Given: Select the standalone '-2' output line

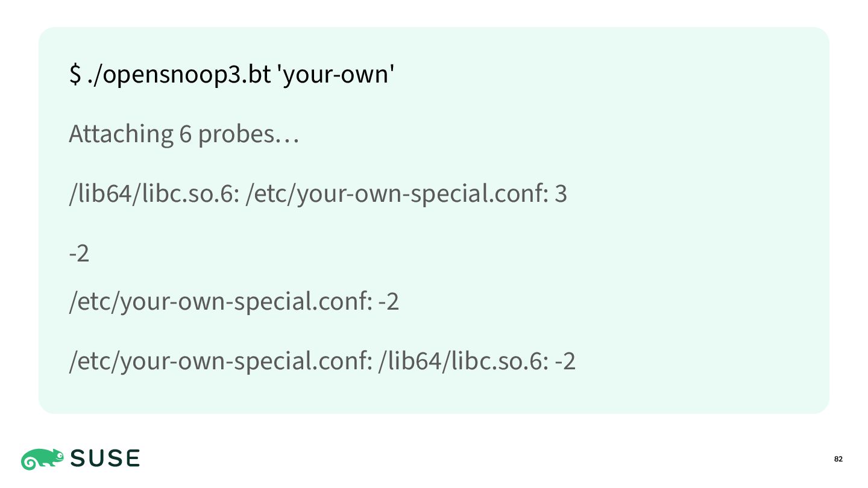Looking at the screenshot, I should pyautogui.click(x=79, y=254).
